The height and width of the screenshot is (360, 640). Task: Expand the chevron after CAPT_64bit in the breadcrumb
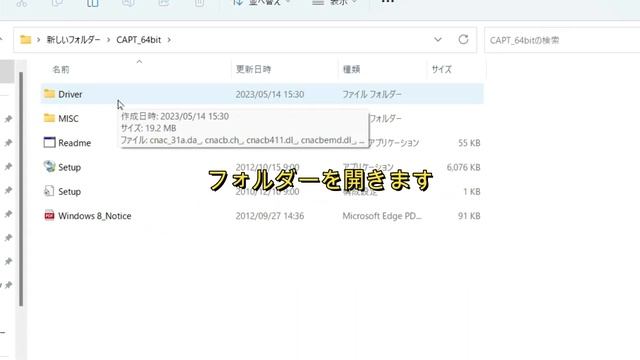coord(169,40)
